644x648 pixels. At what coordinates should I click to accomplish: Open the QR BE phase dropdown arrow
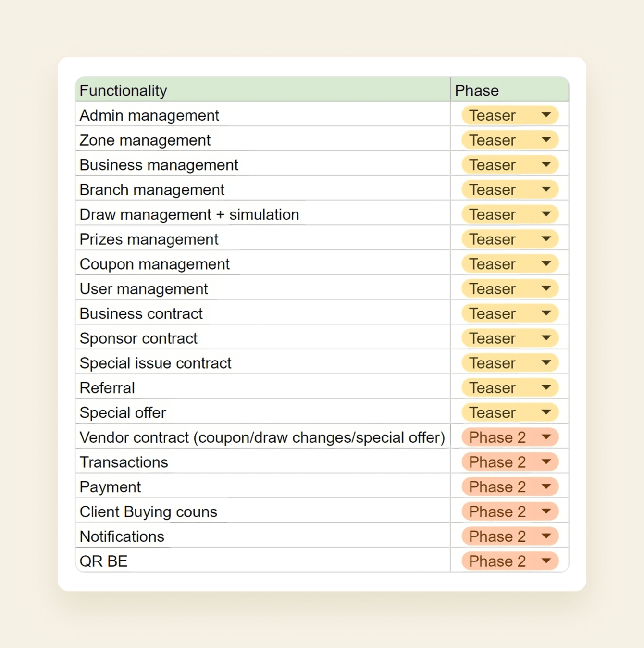(x=546, y=561)
